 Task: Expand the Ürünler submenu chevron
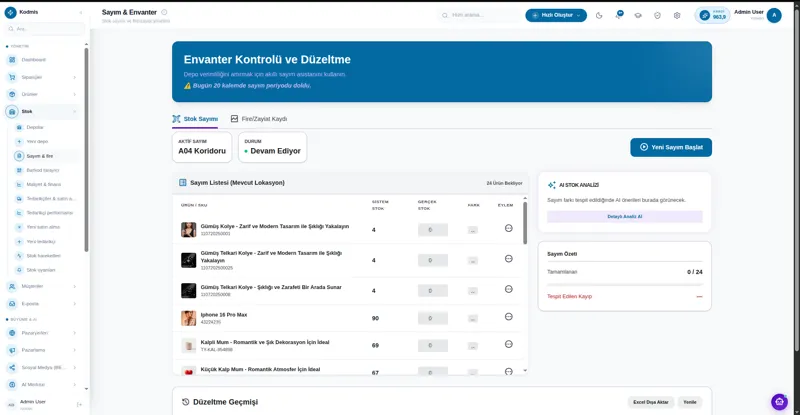(x=74, y=94)
